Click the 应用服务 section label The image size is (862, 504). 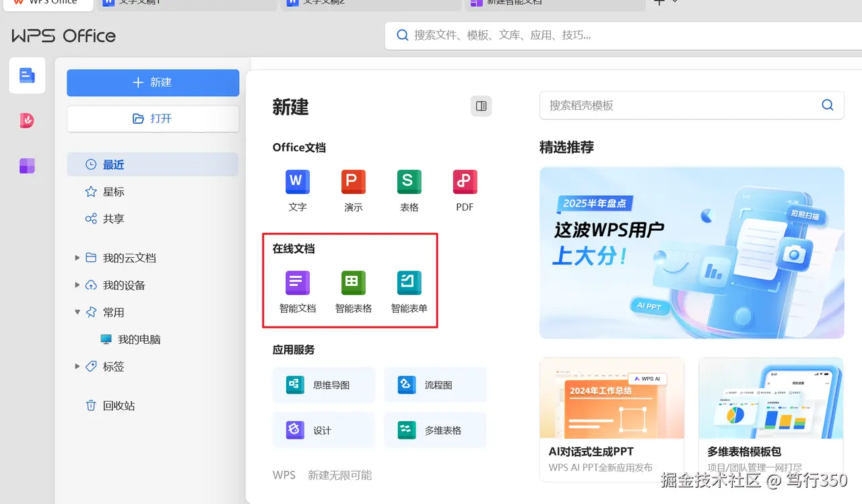pyautogui.click(x=293, y=349)
